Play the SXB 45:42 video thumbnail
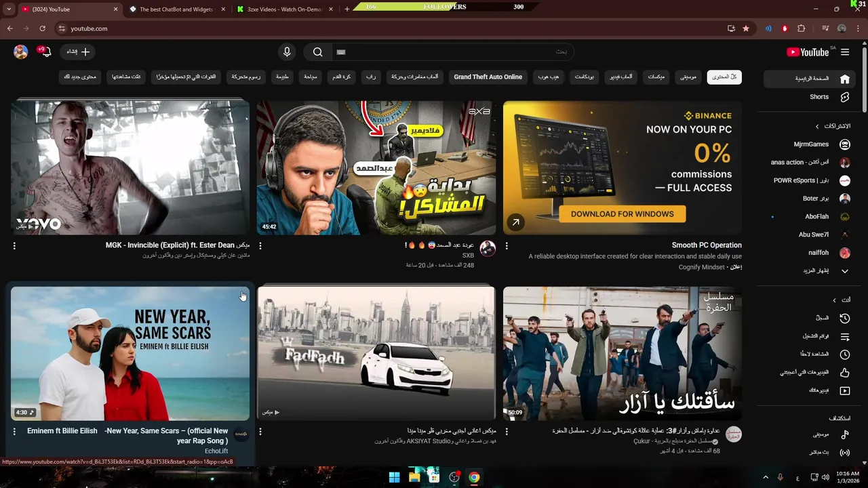The image size is (868, 488). point(376,168)
